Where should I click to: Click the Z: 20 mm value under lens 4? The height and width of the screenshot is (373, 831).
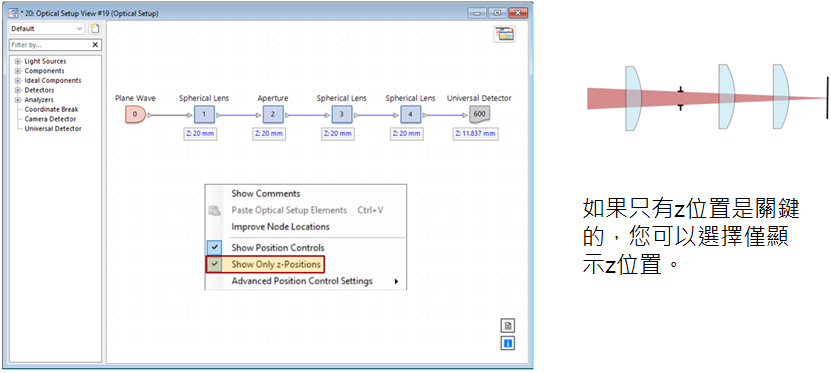pos(407,134)
